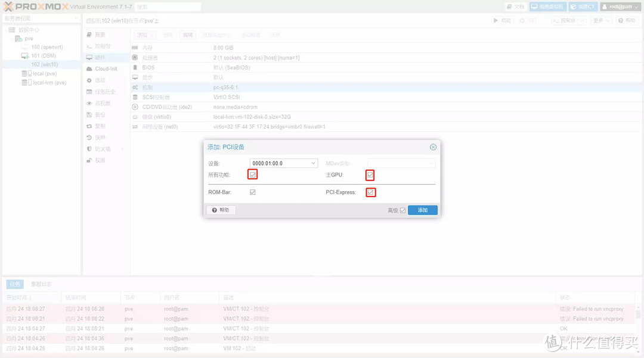Toggle the ROM-Bar checkbox
The image size is (644, 358).
(x=253, y=192)
